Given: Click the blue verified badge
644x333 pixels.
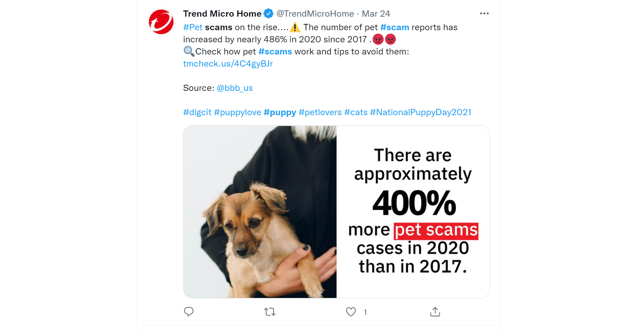Looking at the screenshot, I should point(268,14).
